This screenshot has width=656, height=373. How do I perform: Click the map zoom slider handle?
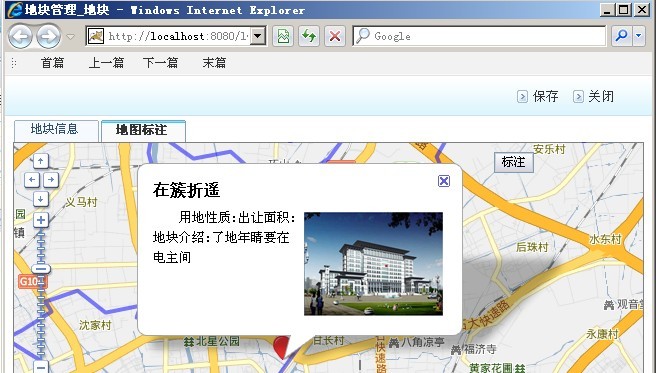tap(41, 269)
